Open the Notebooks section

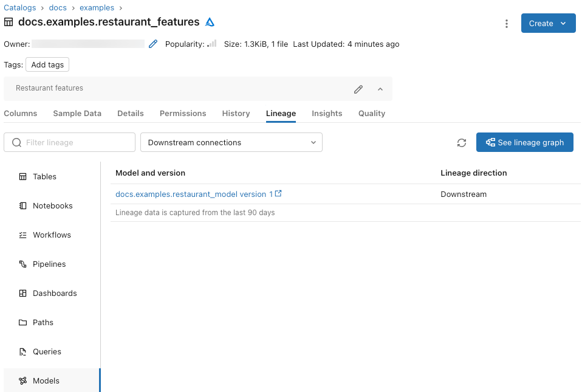[51, 205]
